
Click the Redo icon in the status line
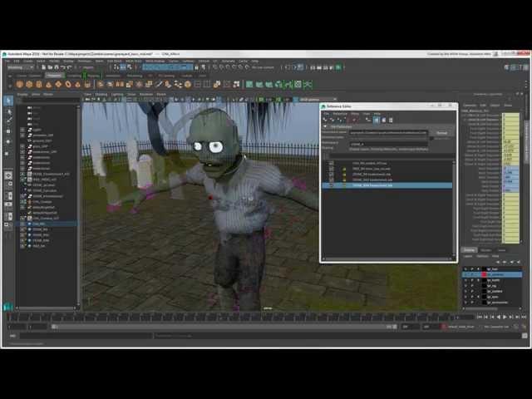70,67
